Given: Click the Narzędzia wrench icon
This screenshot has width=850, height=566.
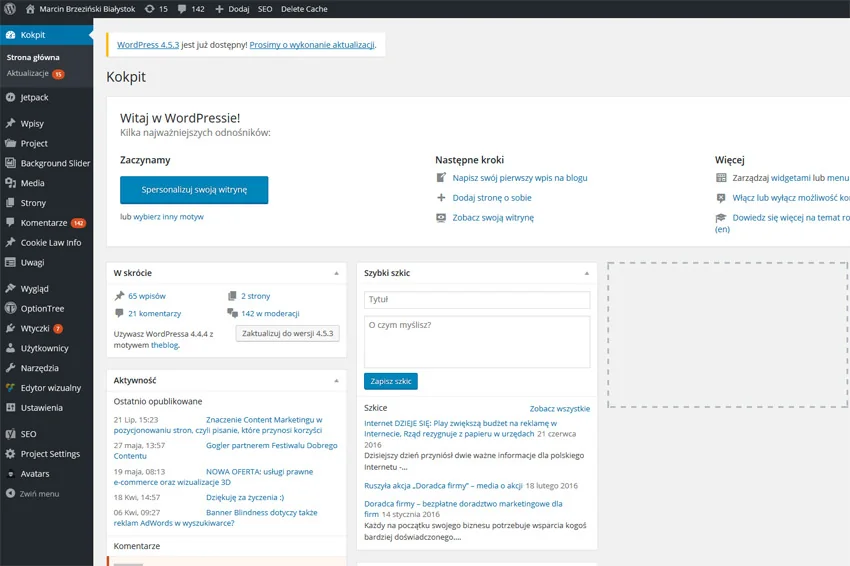Looking at the screenshot, I should (x=10, y=368).
